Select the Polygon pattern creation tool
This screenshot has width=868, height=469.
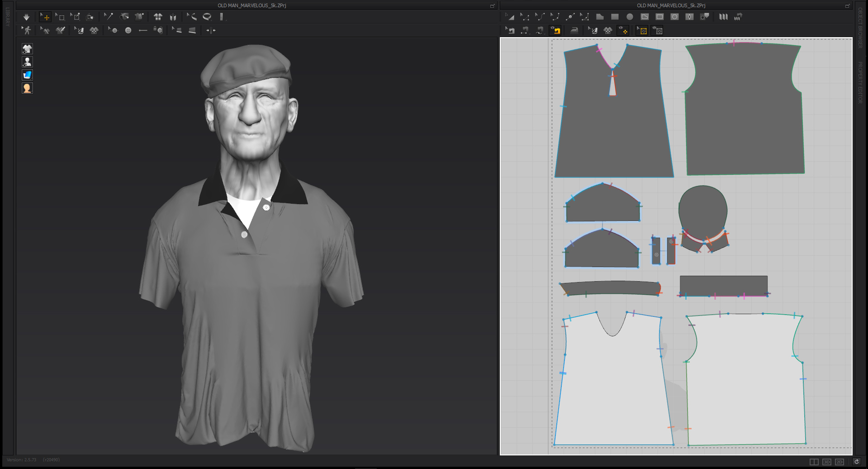[x=600, y=17]
